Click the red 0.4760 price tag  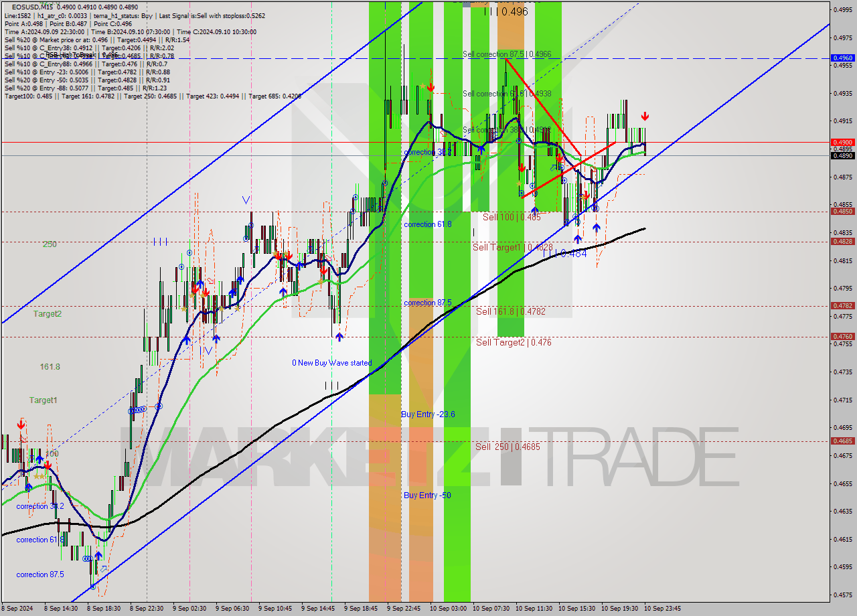click(842, 337)
